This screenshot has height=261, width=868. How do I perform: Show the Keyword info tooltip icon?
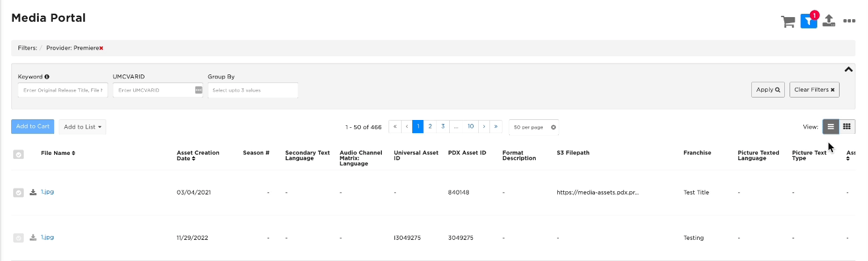click(x=47, y=76)
